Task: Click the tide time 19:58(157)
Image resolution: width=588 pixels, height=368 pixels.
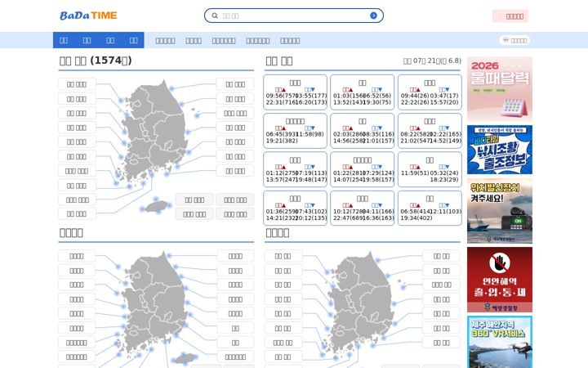Action: coord(379,179)
